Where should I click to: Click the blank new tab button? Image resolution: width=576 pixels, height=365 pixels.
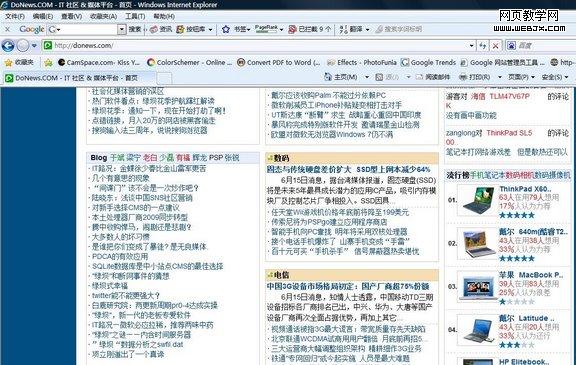click(164, 78)
